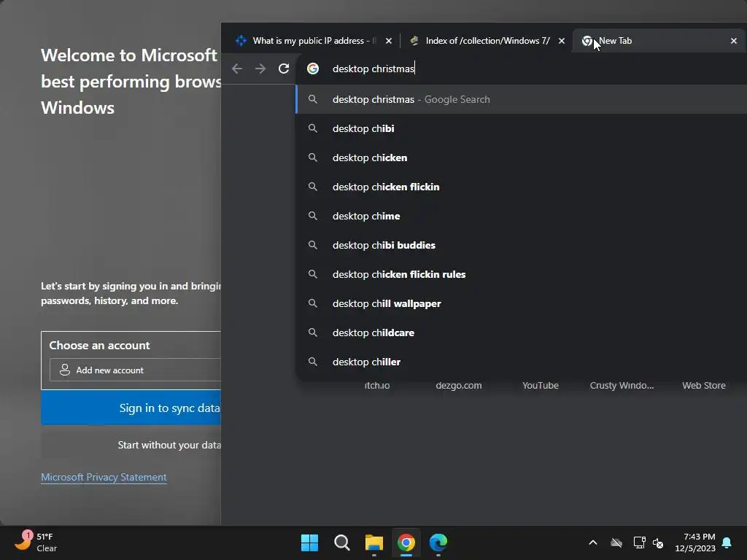Click the Chrome back arrow button

[237, 69]
